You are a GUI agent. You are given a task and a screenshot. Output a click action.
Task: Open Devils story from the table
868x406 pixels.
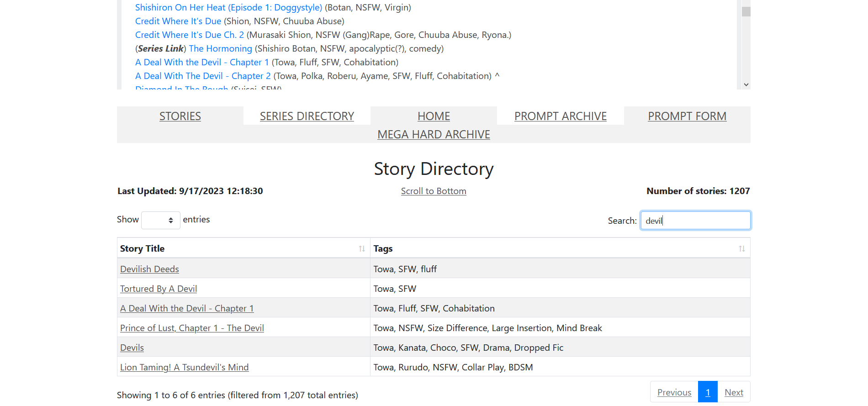click(x=132, y=348)
